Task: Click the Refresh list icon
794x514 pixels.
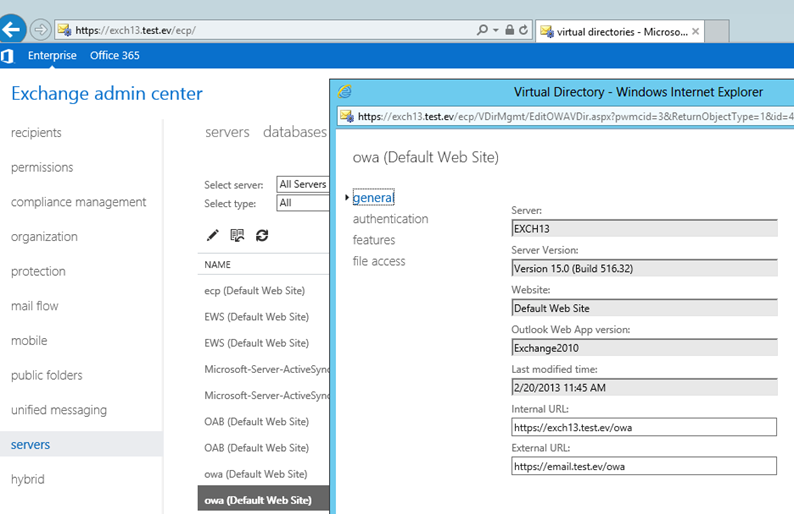Action: pos(262,235)
